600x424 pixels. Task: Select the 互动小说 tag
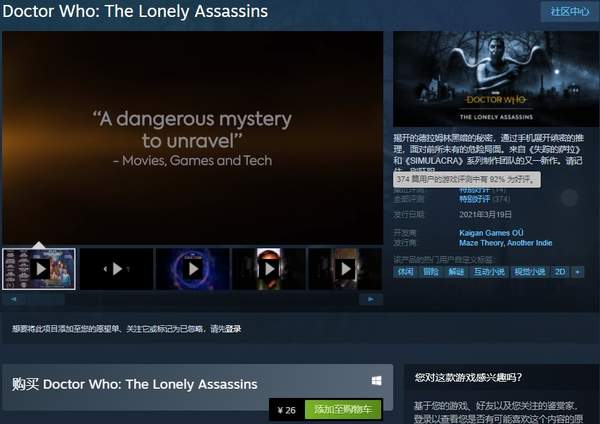click(x=489, y=272)
